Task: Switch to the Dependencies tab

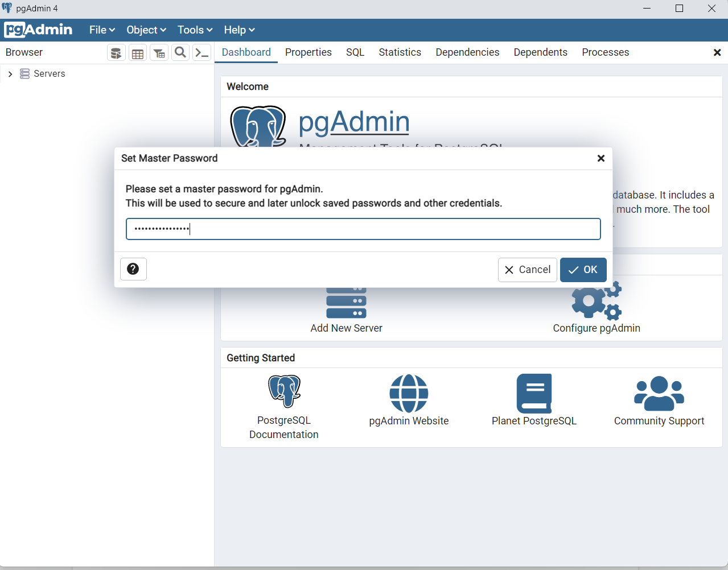Action: [467, 52]
